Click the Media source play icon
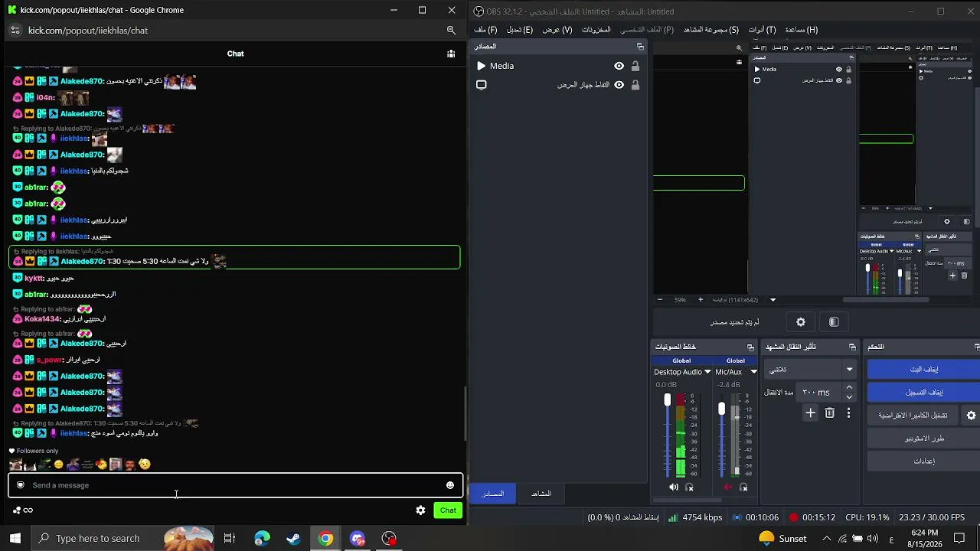 point(481,66)
